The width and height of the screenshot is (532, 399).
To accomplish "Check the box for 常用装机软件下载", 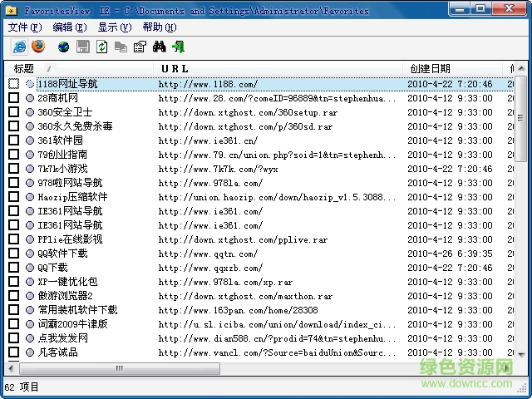I will point(13,310).
